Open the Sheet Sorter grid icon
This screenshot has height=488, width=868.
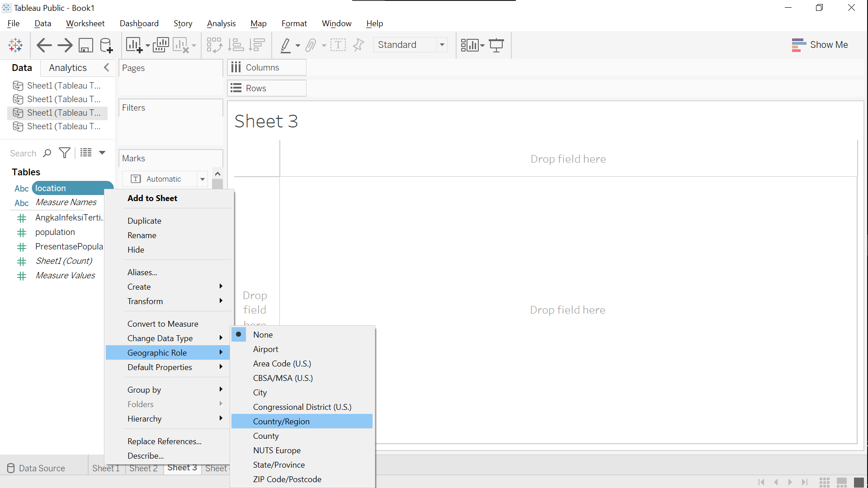point(825,482)
